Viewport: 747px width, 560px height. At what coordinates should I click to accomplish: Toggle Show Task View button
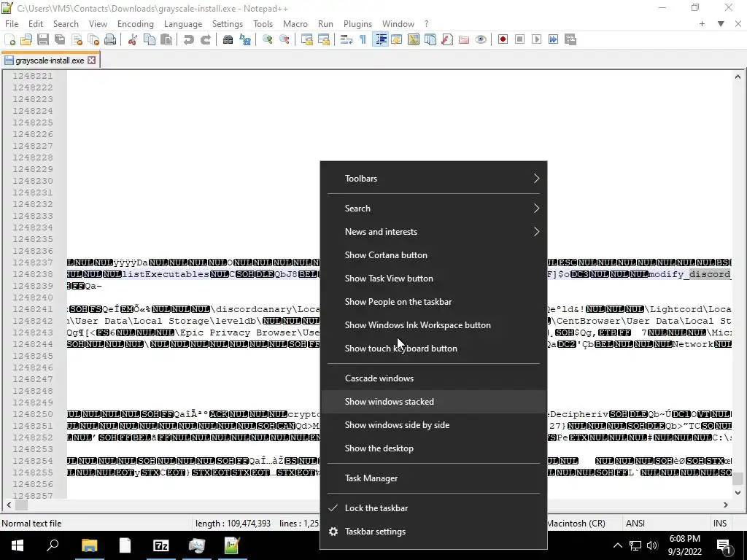[433, 279]
